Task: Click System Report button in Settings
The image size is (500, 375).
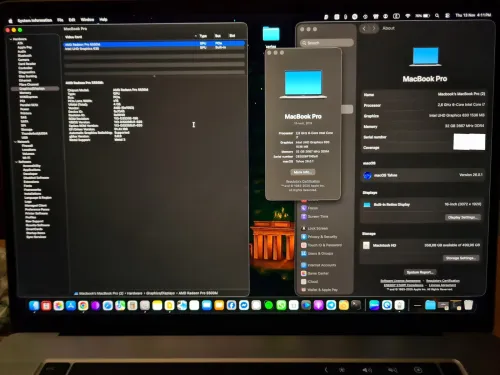Action: (421, 272)
